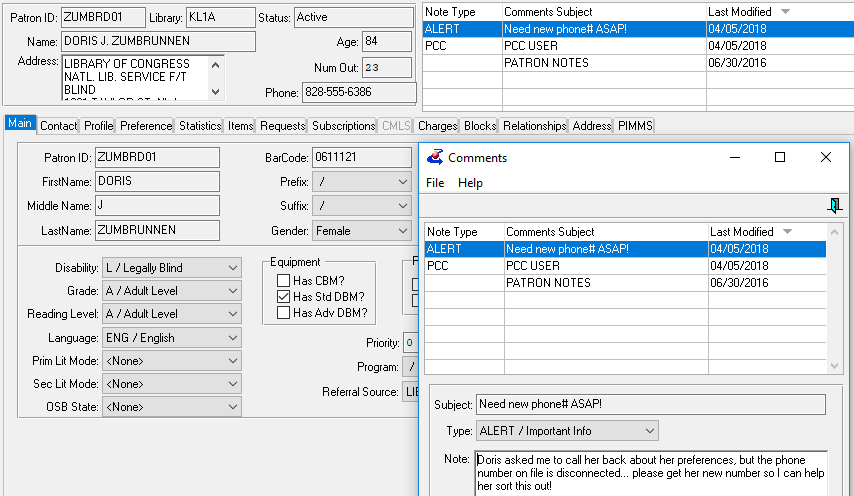Switch to the Contact tab

(x=58, y=126)
